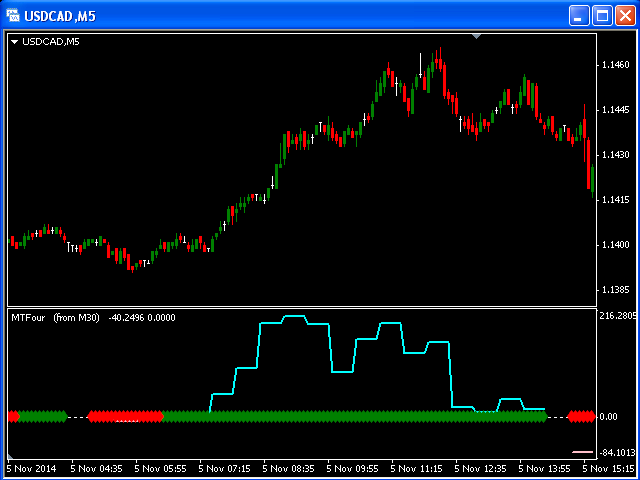Click the 1.1400 price level on axis
640x480 pixels.
(615, 245)
